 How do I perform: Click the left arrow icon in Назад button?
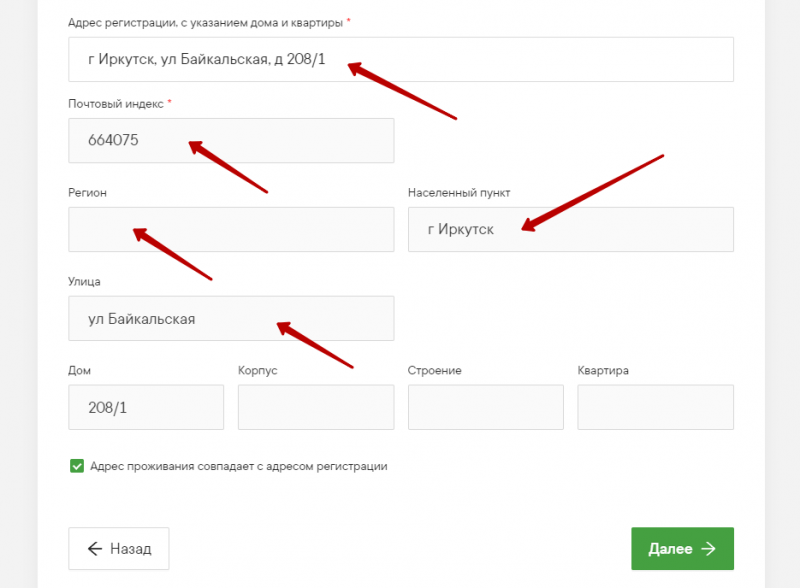click(x=95, y=549)
